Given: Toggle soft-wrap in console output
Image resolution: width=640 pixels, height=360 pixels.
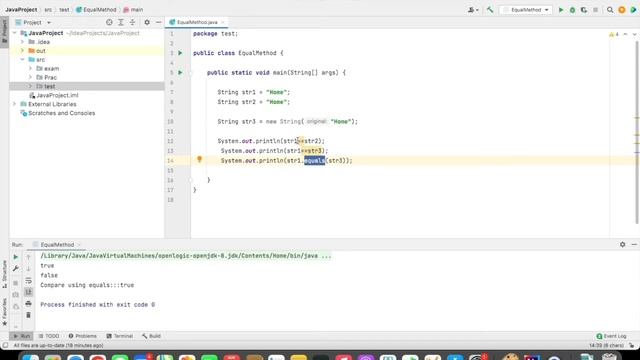Looking at the screenshot, I should point(28,280).
